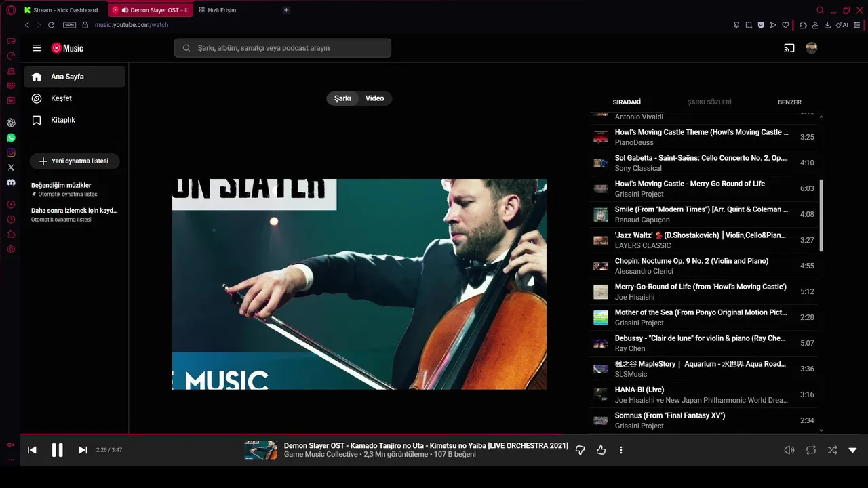868x488 pixels.
Task: Open the Beğendiğim müzikler playlist
Action: coord(75,189)
